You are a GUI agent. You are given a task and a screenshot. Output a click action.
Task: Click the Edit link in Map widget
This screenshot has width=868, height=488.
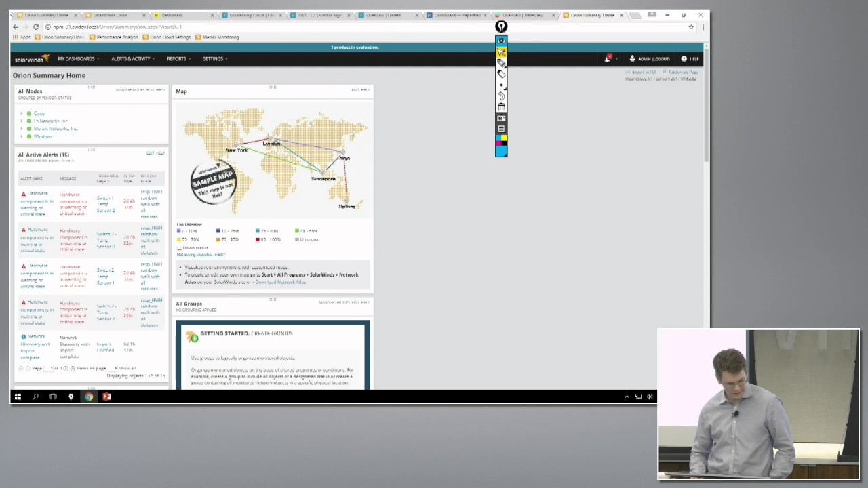click(x=355, y=89)
